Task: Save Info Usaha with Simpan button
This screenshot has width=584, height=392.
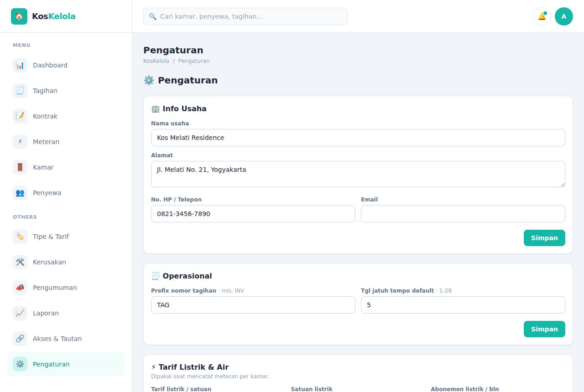Action: pyautogui.click(x=544, y=238)
